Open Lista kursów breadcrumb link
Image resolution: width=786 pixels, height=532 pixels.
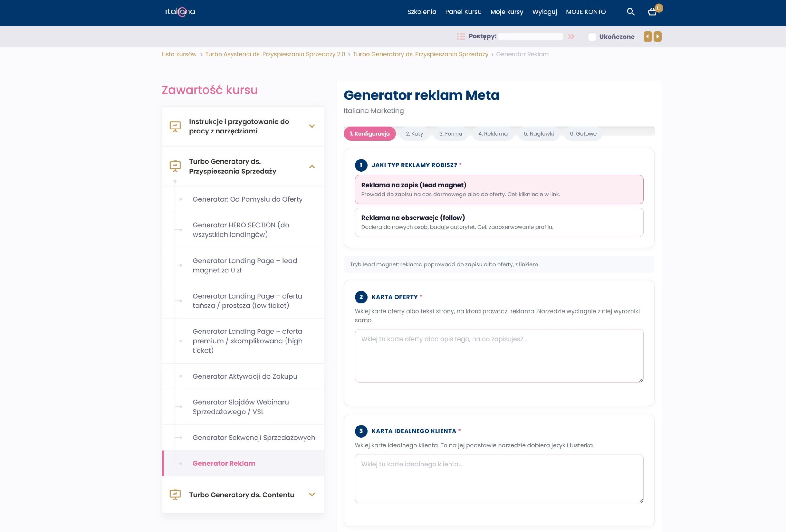pos(179,54)
